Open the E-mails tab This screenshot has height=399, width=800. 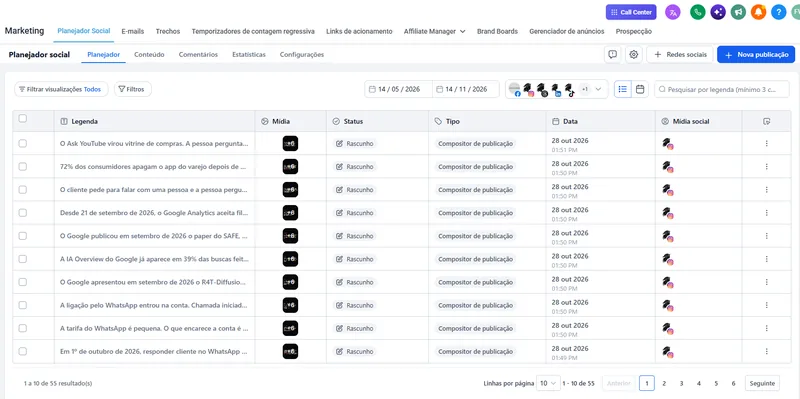point(133,31)
